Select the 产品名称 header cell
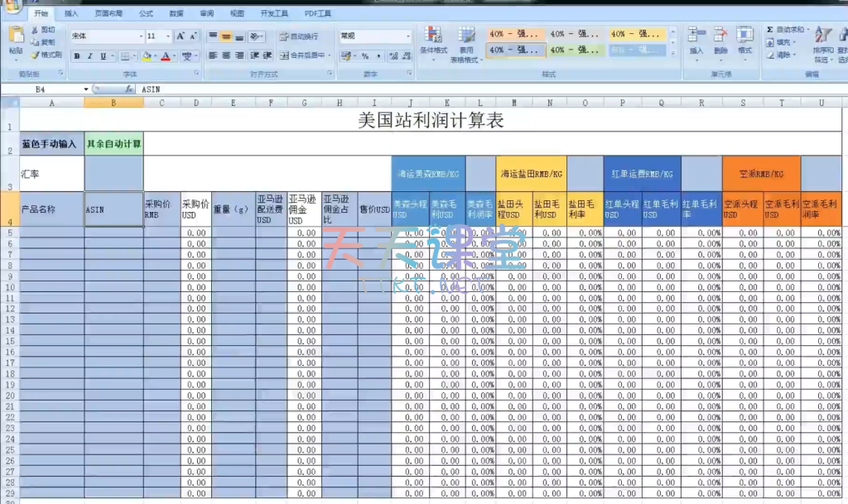This screenshot has height=504, width=848. pos(51,209)
